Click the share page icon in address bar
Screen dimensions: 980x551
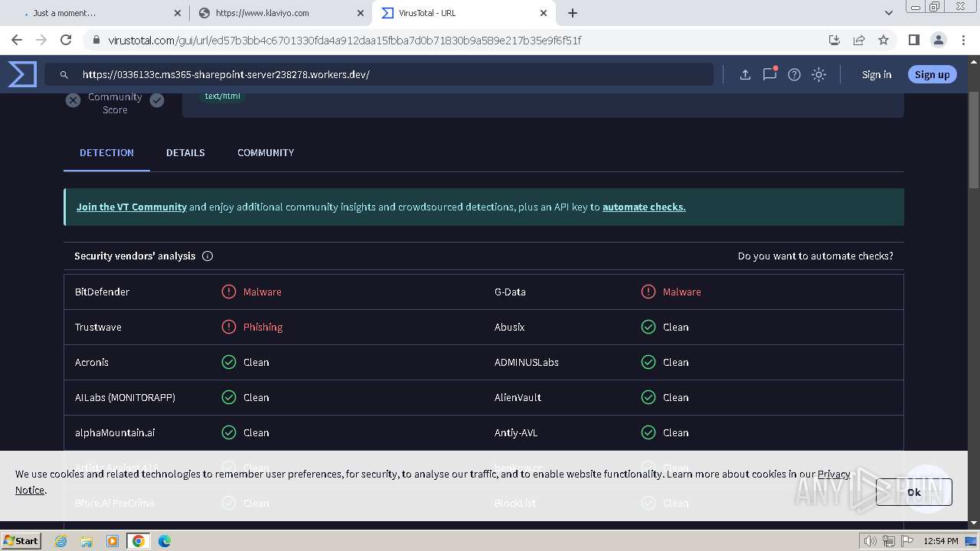(x=859, y=40)
